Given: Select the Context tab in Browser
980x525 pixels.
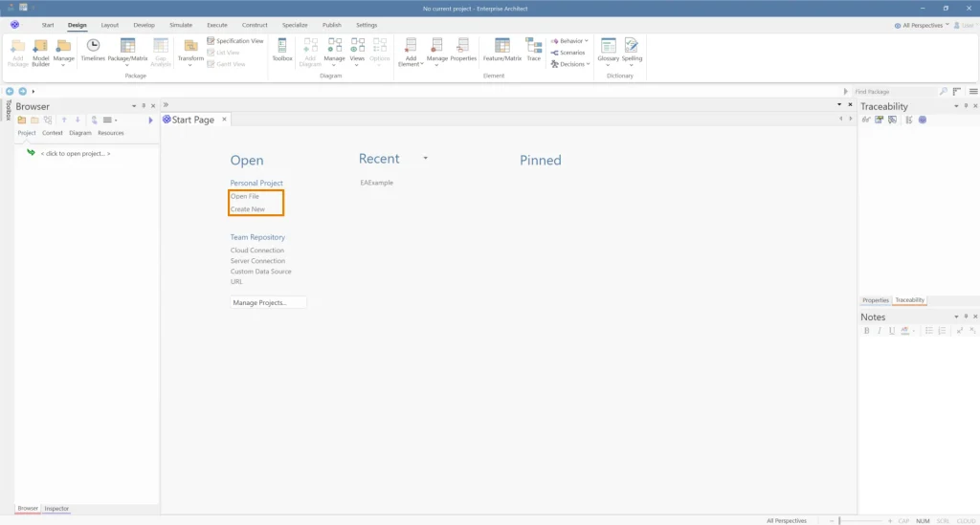Looking at the screenshot, I should click(x=52, y=133).
